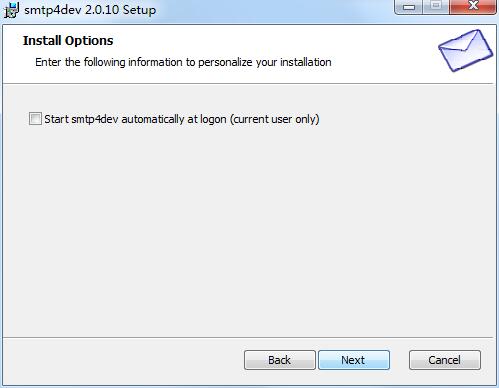Close the smtp4dev Setup window

pyautogui.click(x=473, y=7)
